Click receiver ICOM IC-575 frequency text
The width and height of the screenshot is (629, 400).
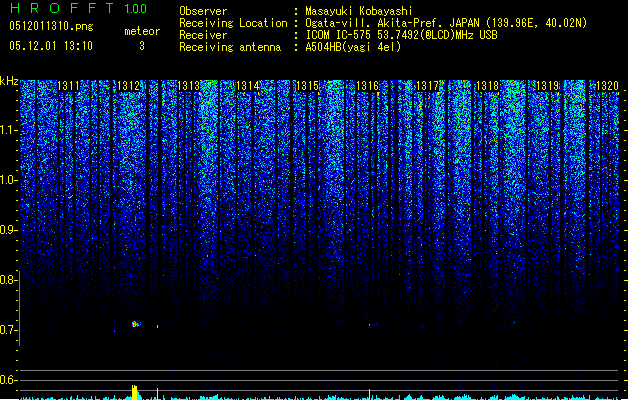(x=401, y=35)
